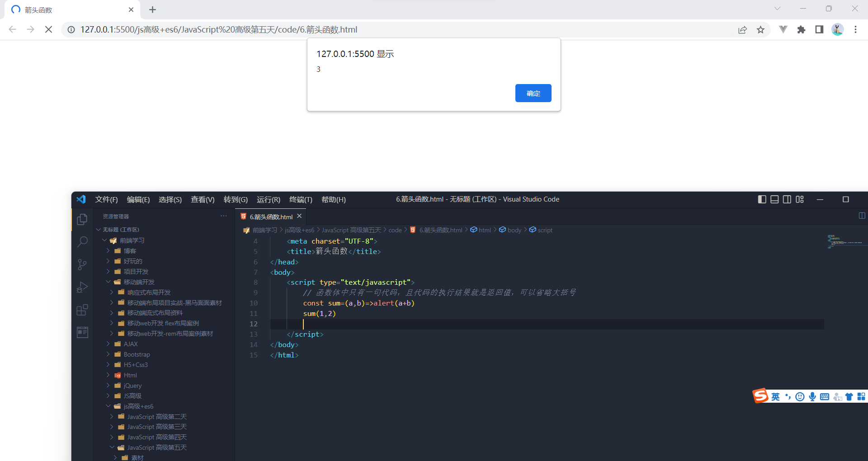Screen dimensions: 868x461
Task: Toggle Chinese/English input with the 英 icon
Action: click(x=775, y=396)
